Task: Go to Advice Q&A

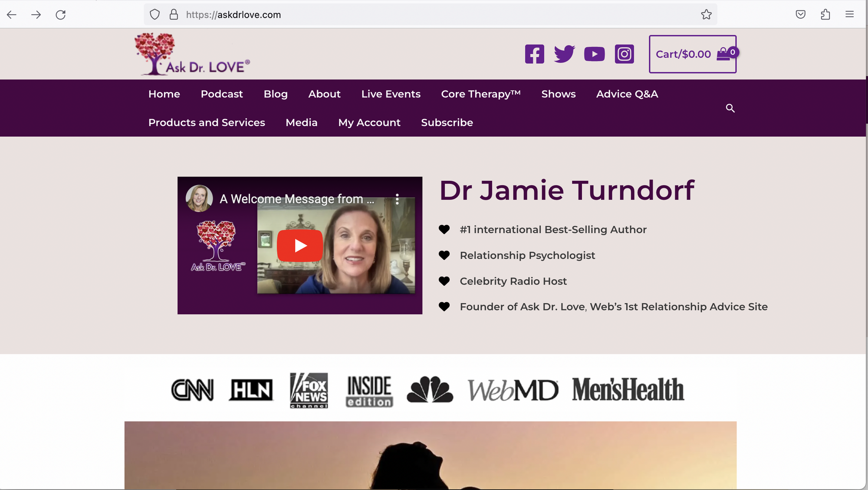Action: coord(627,94)
